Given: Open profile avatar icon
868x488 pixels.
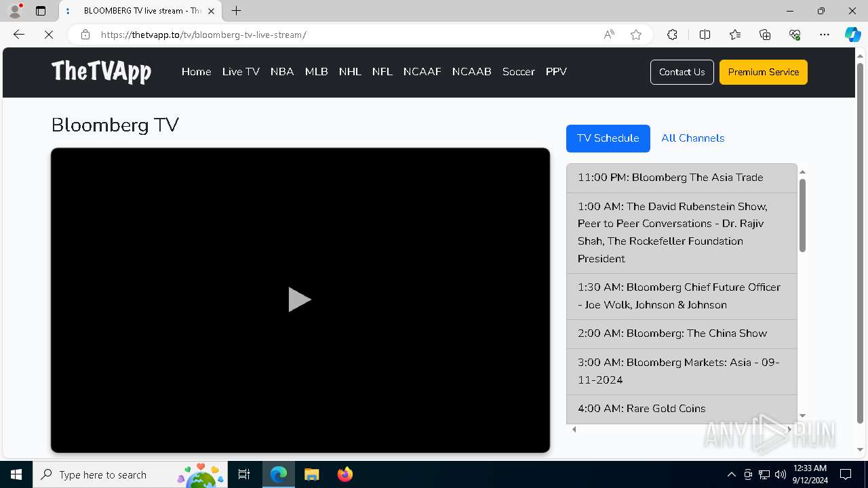Looking at the screenshot, I should (15, 11).
